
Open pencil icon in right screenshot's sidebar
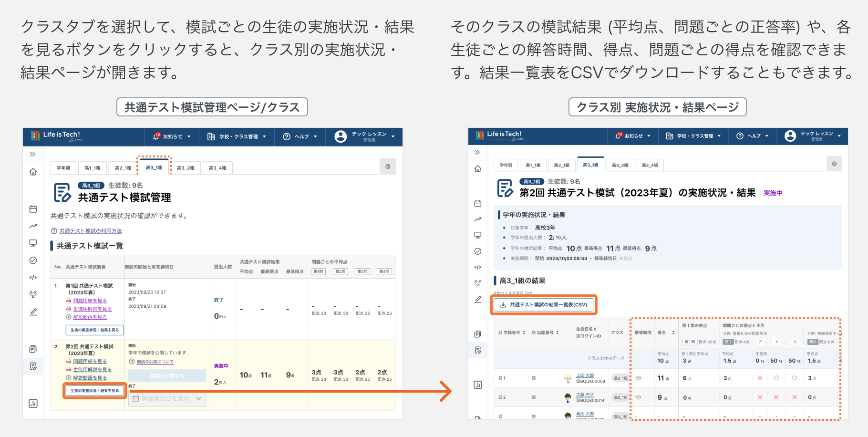pos(478,299)
